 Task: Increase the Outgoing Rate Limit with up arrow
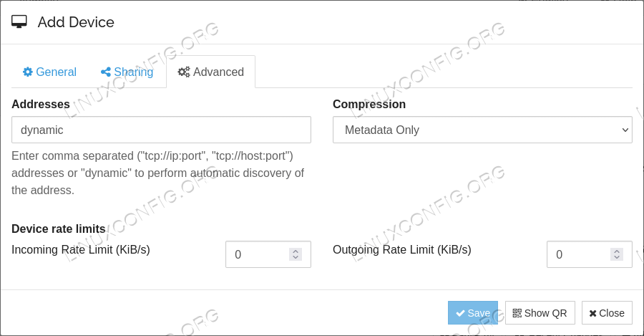click(x=617, y=251)
